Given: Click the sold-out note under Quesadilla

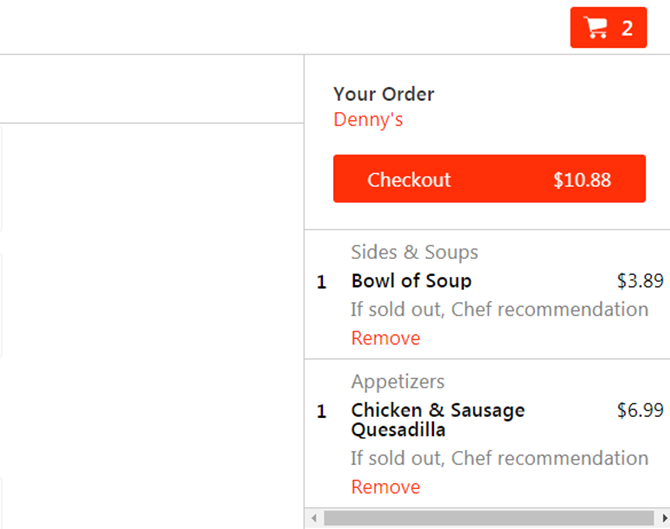Looking at the screenshot, I should 500,458.
